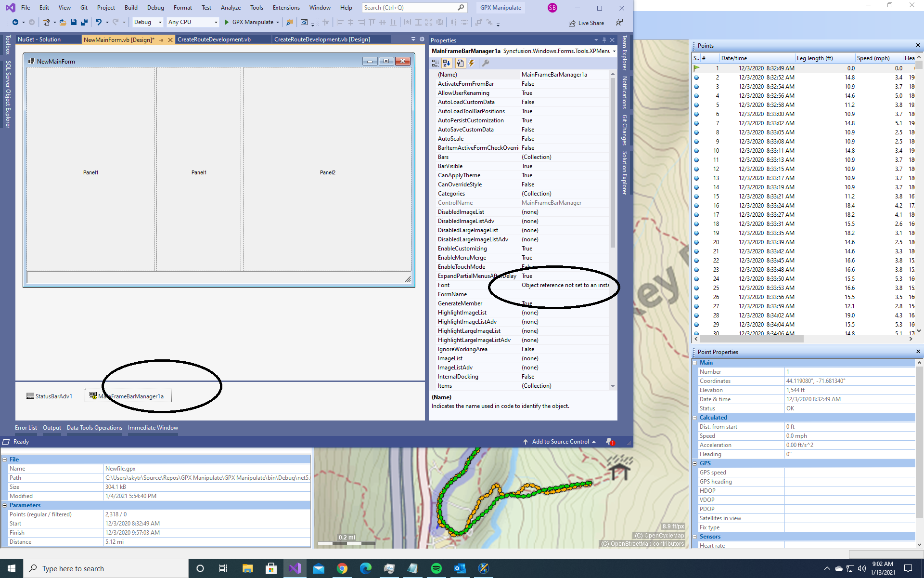
Task: Select MainFrameBarManager1a component tray icon
Action: (93, 396)
